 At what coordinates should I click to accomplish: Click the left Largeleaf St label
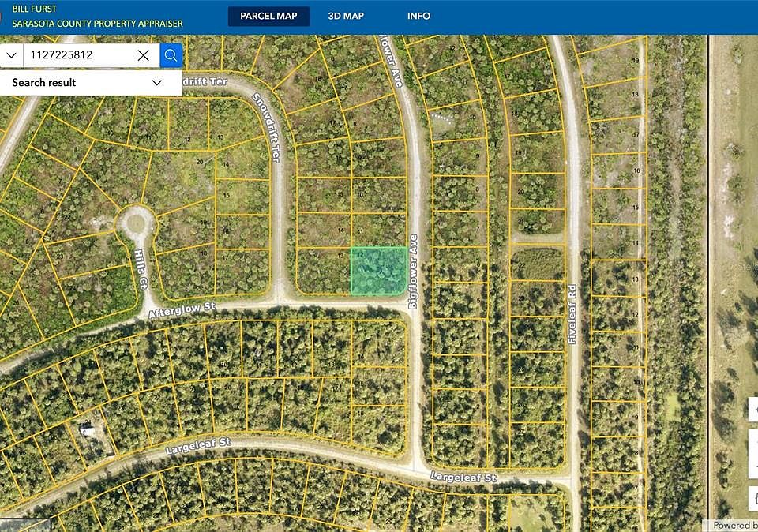pyautogui.click(x=197, y=448)
